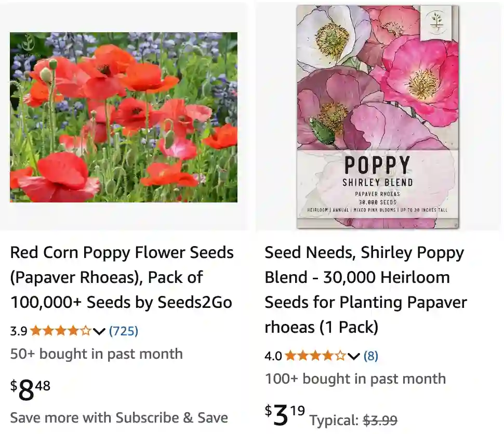
Task: Open the (725) reviews link
Action: coord(123,331)
